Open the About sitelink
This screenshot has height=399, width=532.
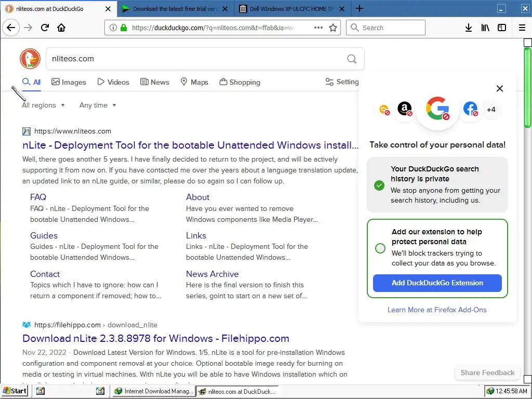197,197
